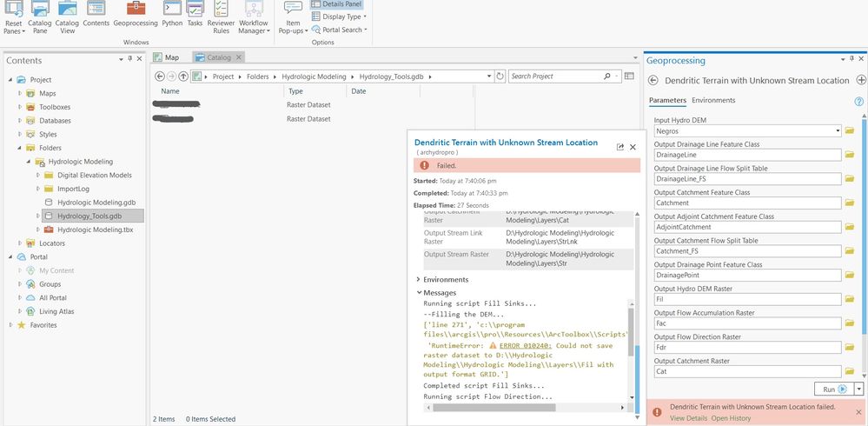The height and width of the screenshot is (426, 868).
Task: Expand the Environments section in popup
Action: [418, 279]
